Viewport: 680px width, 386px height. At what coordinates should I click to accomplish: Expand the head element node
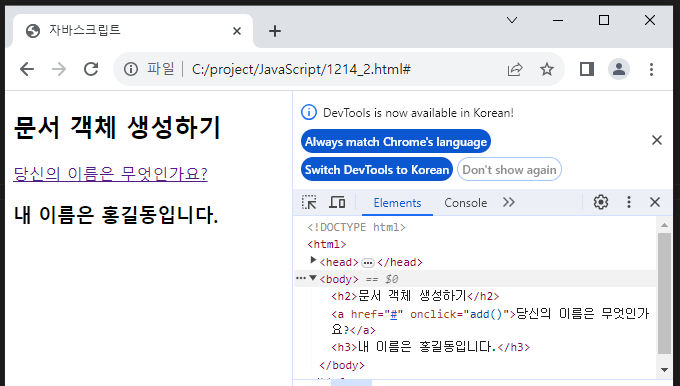click(x=313, y=260)
